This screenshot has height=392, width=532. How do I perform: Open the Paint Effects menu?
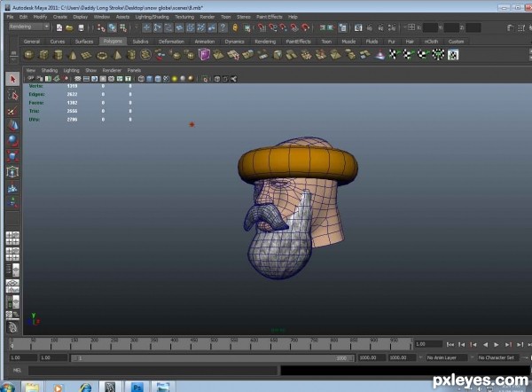click(x=269, y=17)
